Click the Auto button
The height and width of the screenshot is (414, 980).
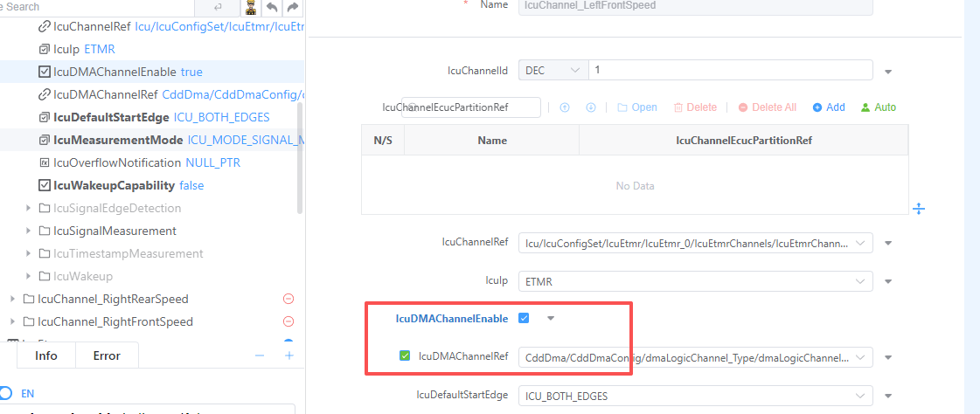[879, 107]
